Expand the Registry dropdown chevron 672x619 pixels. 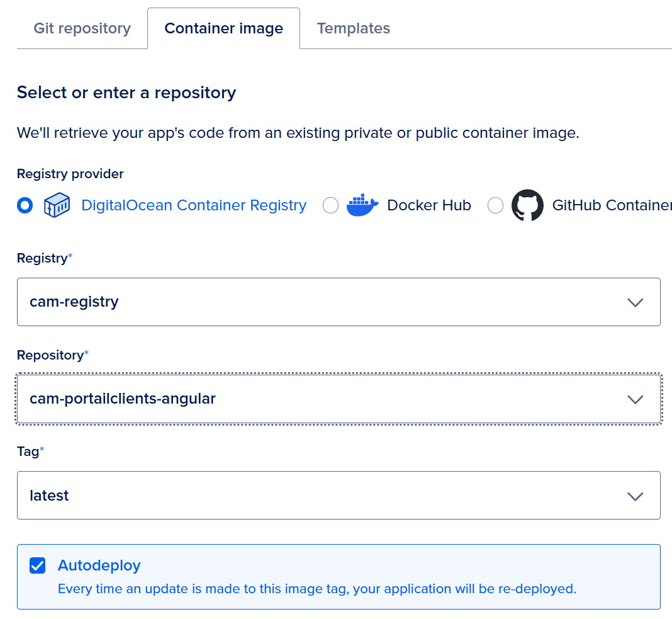pos(635,302)
